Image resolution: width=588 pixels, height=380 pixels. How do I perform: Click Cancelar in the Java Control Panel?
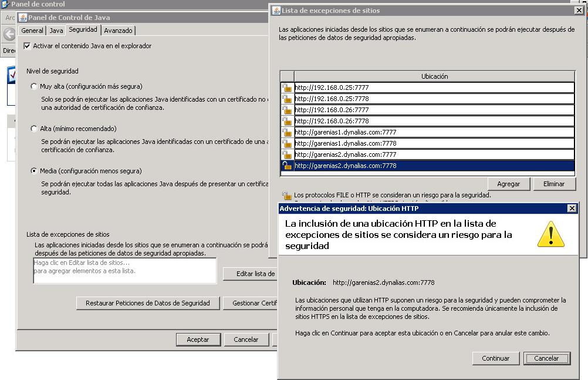(x=246, y=339)
